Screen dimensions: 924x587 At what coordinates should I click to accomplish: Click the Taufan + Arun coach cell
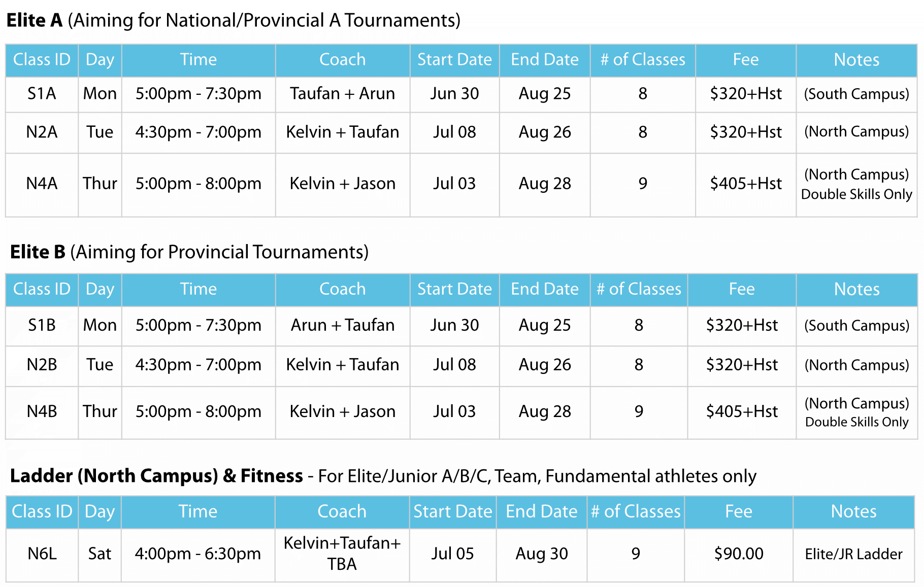coord(343,94)
